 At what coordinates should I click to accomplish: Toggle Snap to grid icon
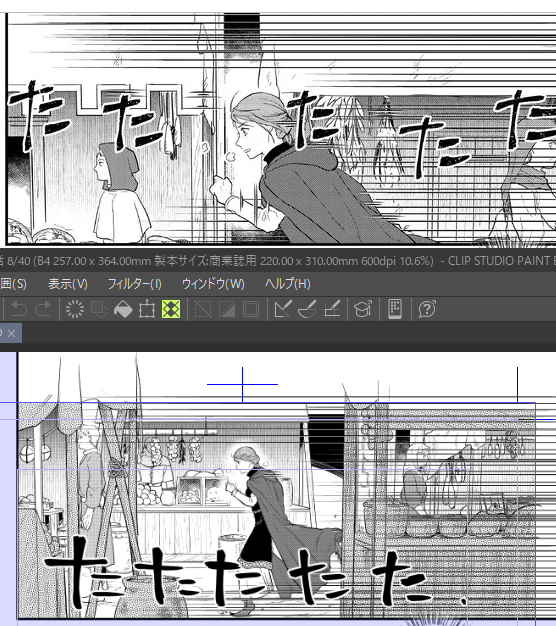[331, 309]
